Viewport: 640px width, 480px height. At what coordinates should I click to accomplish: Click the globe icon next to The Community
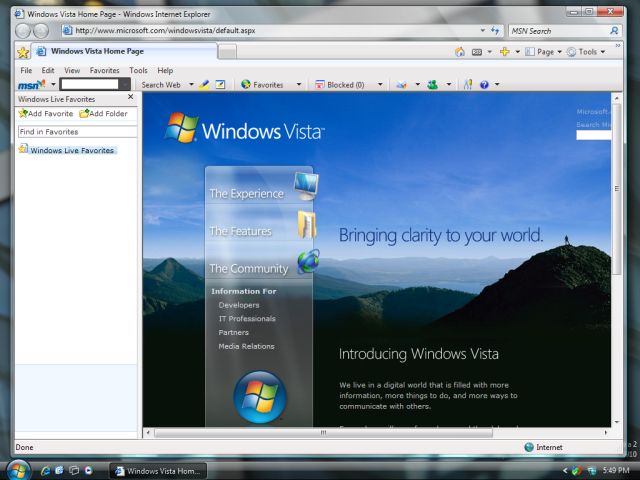coord(308,261)
